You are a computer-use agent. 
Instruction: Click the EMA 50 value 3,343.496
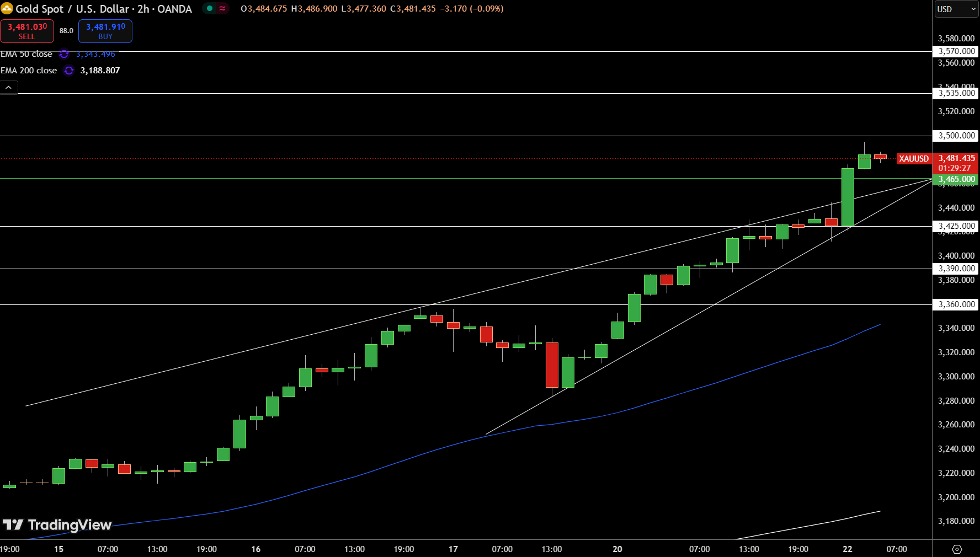pyautogui.click(x=95, y=54)
